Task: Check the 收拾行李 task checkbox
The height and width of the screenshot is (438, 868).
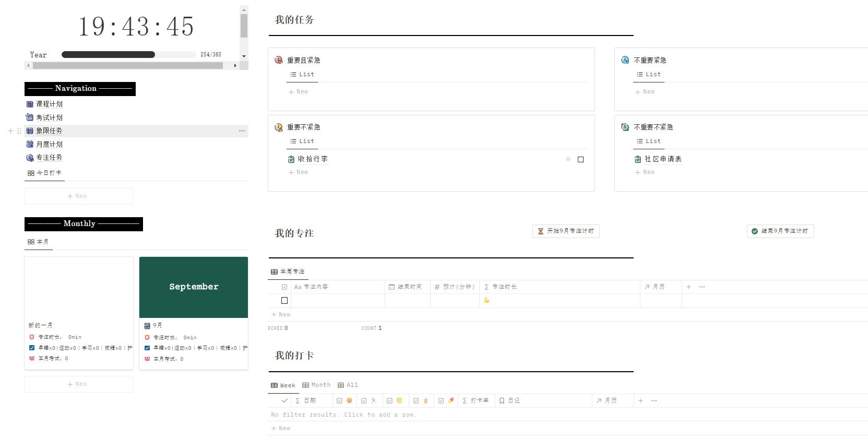Action: (x=580, y=159)
